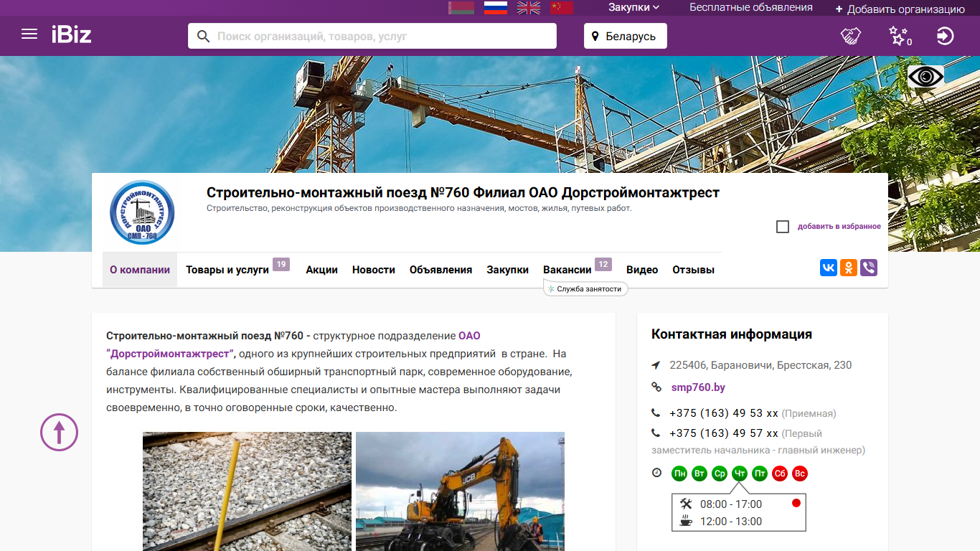The width and height of the screenshot is (980, 551).
Task: Click the Служба занятости tooltip link
Action: [x=586, y=288]
